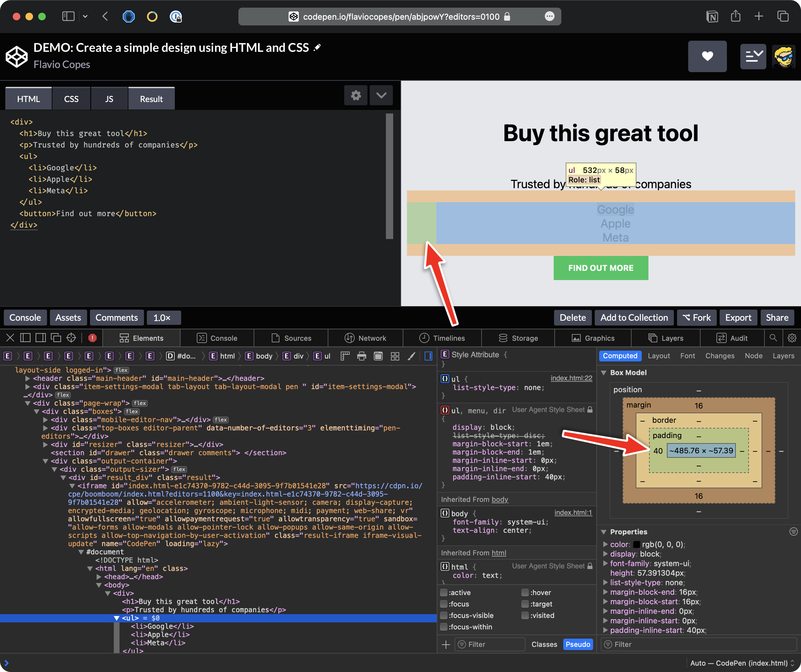Click the black color swatch of color property
801x672 pixels.
pos(636,545)
